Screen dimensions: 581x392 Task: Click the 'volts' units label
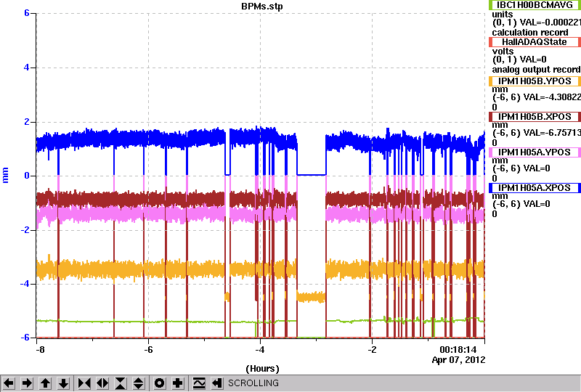point(503,51)
